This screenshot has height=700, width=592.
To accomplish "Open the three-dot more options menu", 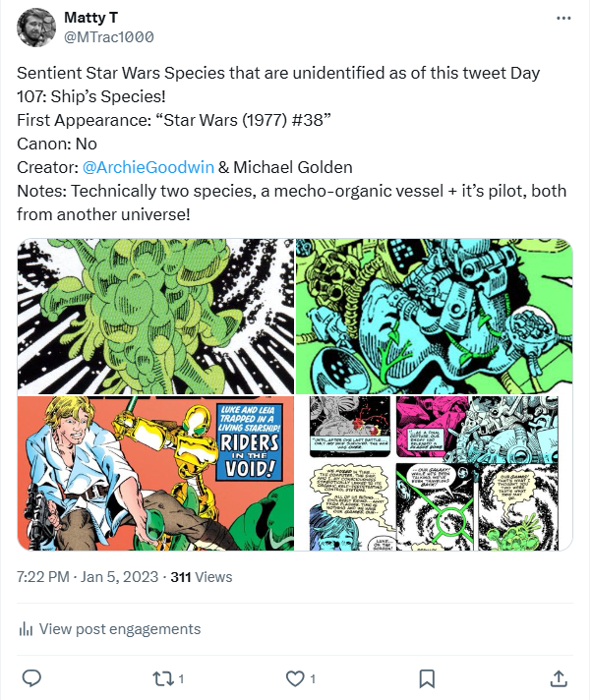I will [x=562, y=19].
